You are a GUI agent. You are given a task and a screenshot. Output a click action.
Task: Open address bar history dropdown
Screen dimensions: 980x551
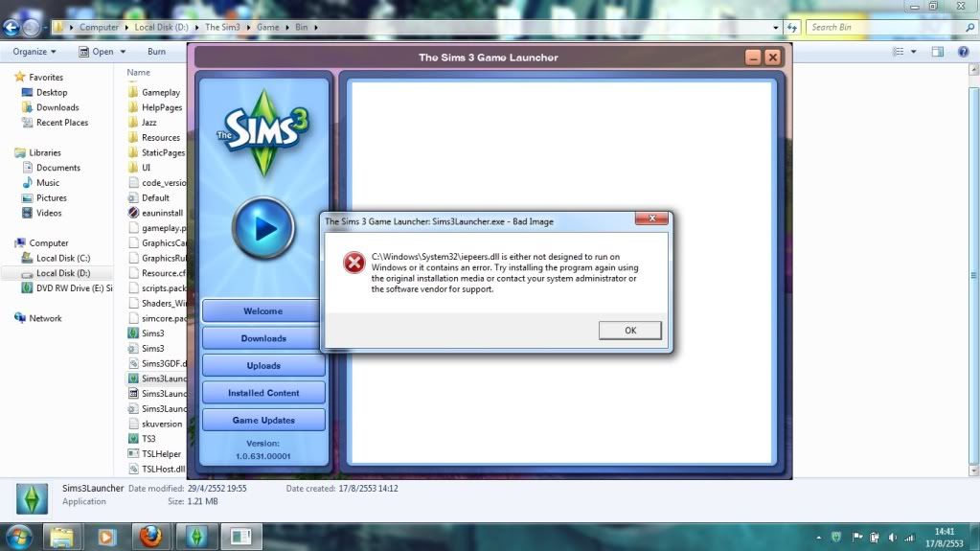click(x=776, y=28)
